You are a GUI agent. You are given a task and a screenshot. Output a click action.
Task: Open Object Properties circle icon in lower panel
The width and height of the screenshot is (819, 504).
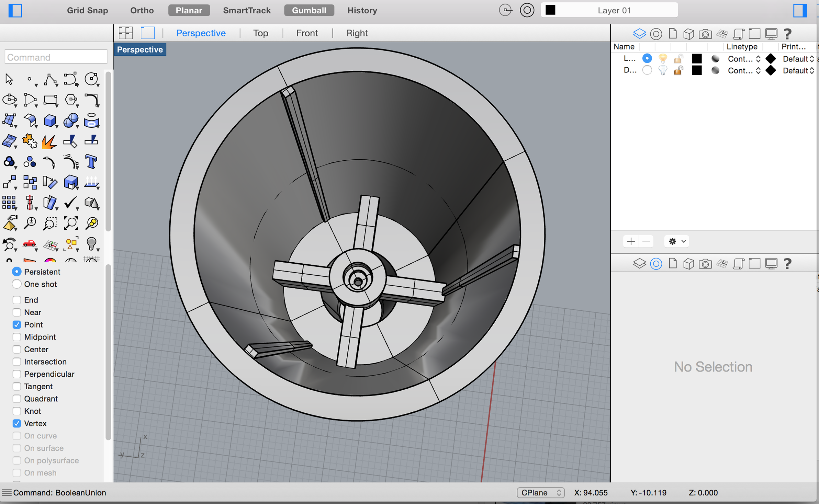pos(656,264)
